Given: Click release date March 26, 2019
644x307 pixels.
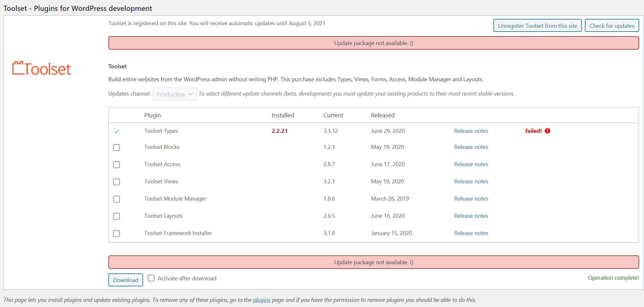Looking at the screenshot, I should 390,199.
